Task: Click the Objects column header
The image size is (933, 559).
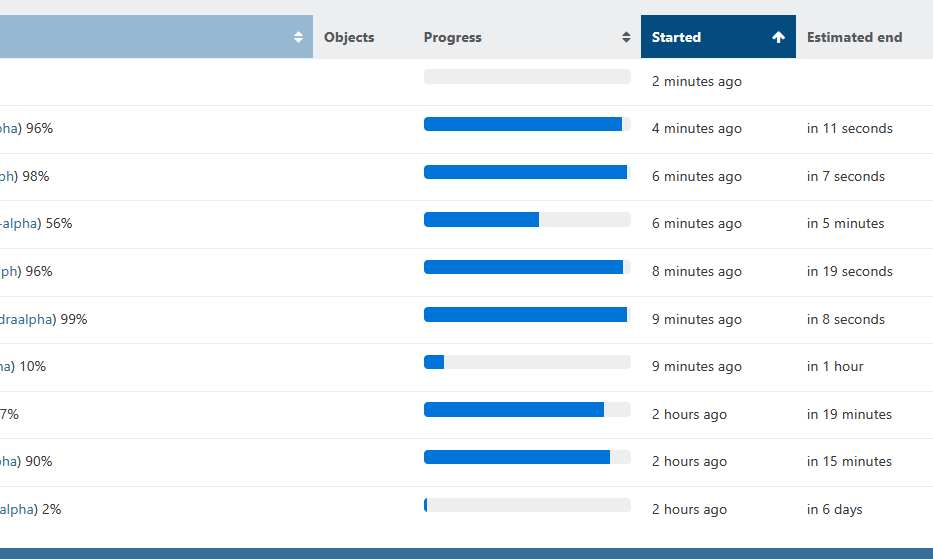Action: click(349, 37)
